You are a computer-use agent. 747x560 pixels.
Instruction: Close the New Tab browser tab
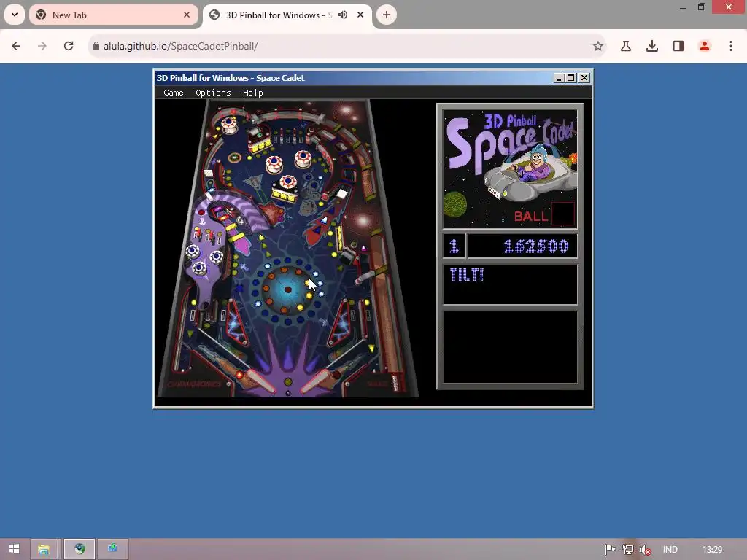coord(187,15)
